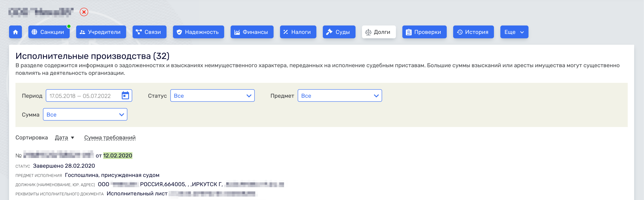Image resolution: width=644 pixels, height=200 pixels.
Task: Click the green notification dot on Санкции
Action: 69,26
